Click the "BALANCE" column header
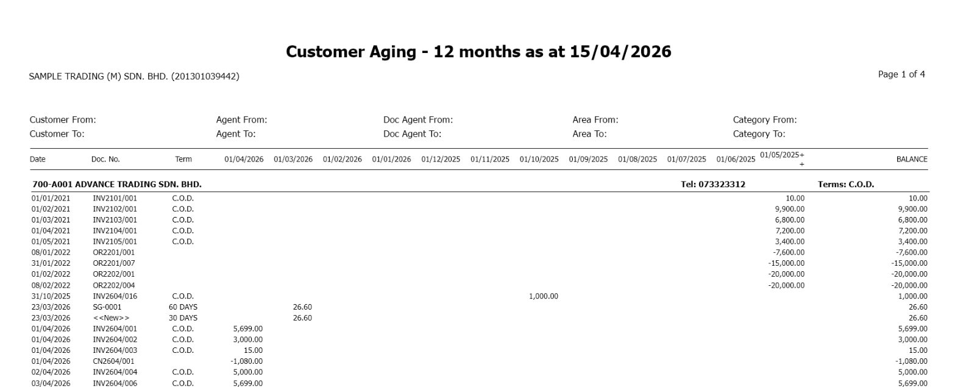Screen dimensions: 980x387 911,160
